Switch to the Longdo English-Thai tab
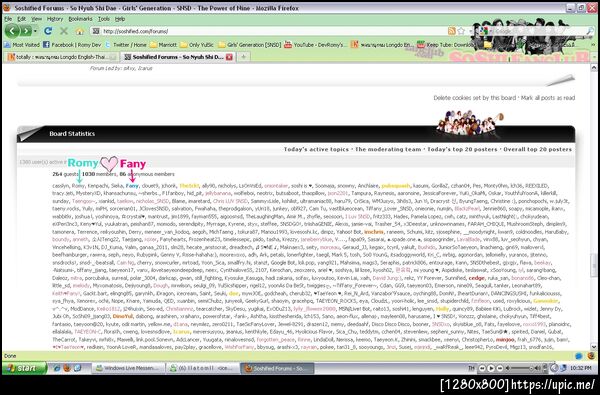600x395 pixels. pyautogui.click(x=61, y=57)
